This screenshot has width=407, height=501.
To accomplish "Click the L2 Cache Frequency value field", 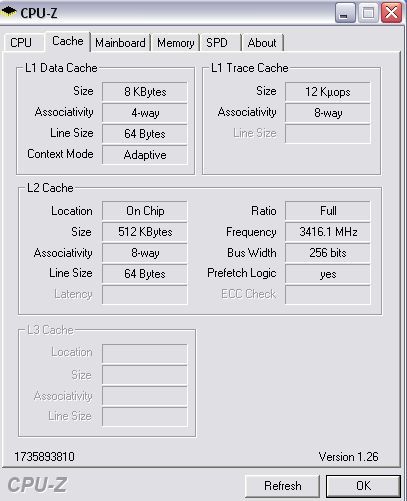I will (x=328, y=232).
